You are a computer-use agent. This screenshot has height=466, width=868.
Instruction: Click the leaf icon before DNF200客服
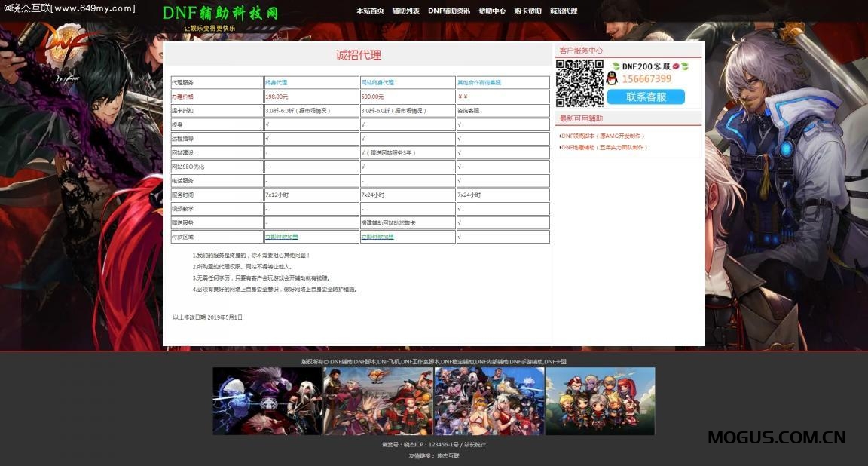[x=615, y=66]
